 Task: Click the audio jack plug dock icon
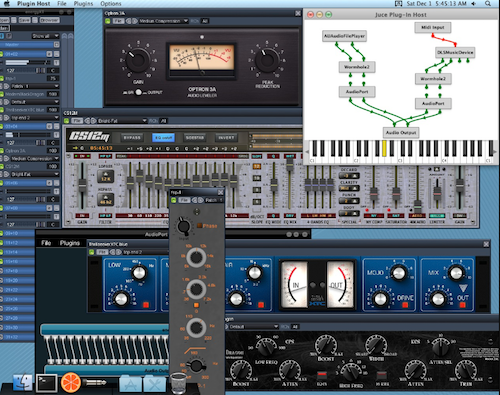pyautogui.click(x=95, y=382)
